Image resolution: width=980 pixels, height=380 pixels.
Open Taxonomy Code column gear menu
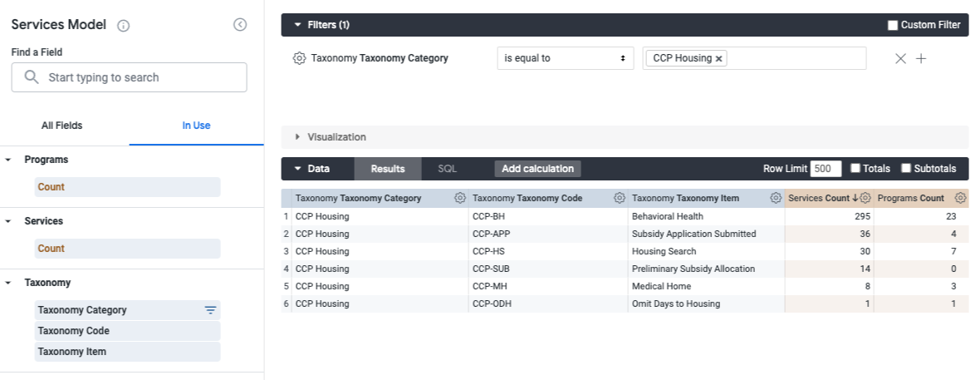point(620,198)
